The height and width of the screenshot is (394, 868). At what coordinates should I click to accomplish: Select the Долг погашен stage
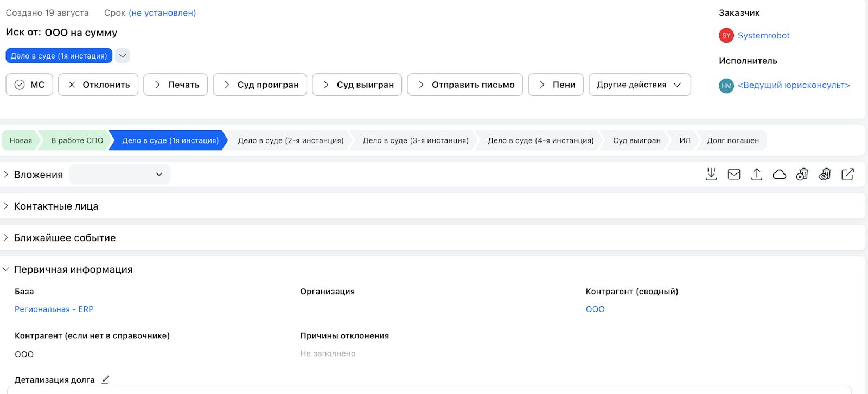733,140
